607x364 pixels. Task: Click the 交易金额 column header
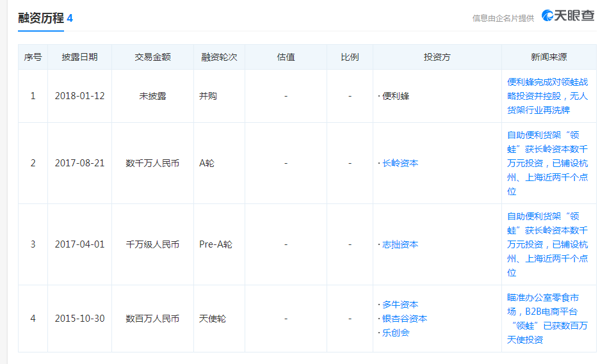[152, 57]
